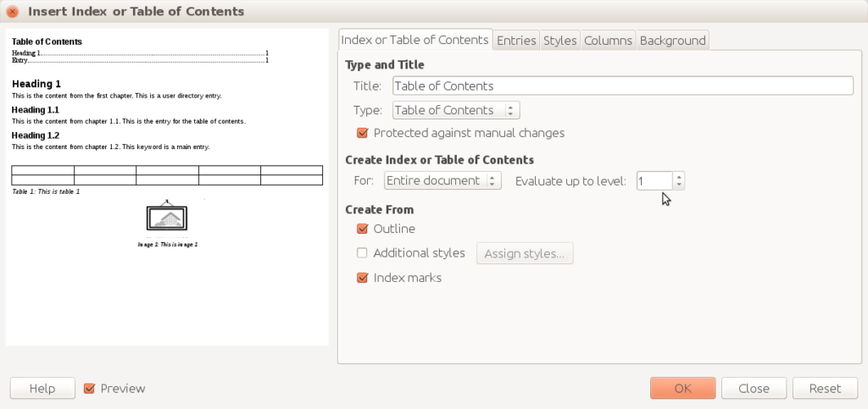This screenshot has width=868, height=409.
Task: Select the Index or Table of Contents tab
Action: [x=415, y=40]
